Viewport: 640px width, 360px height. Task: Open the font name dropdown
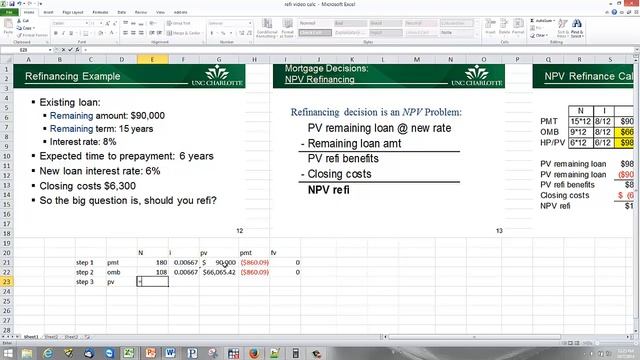point(87,23)
